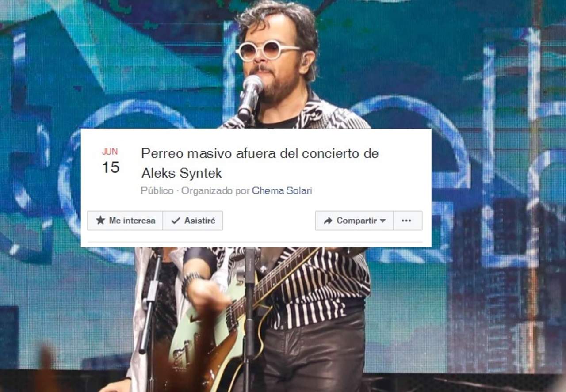The width and height of the screenshot is (566, 392).
Task: Click the star icon in Me interesa
Action: (100, 220)
